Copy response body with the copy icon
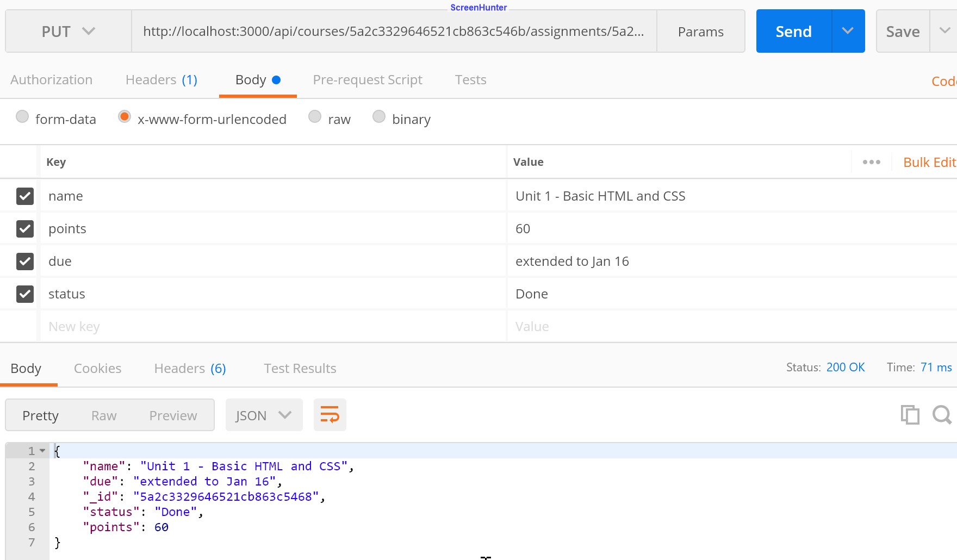Image resolution: width=957 pixels, height=560 pixels. [x=910, y=415]
